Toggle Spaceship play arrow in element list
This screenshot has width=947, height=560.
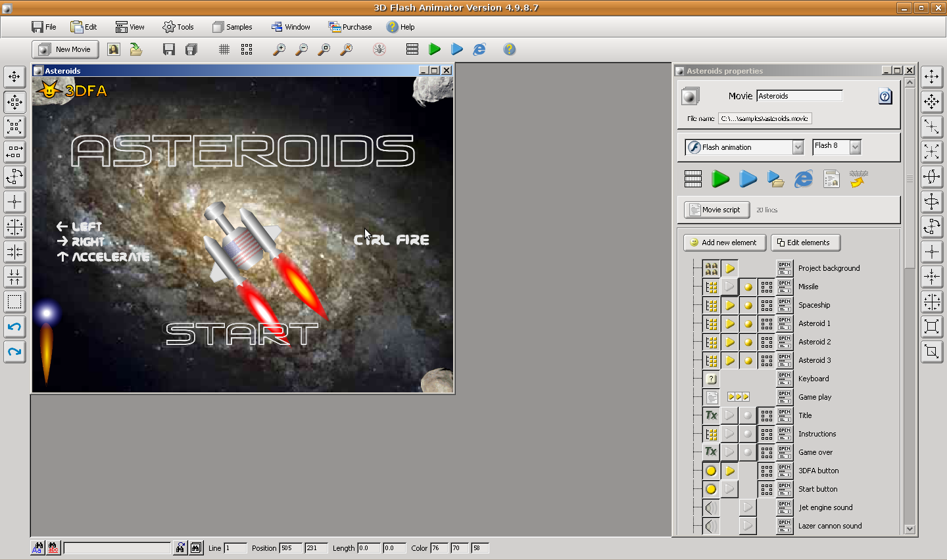pyautogui.click(x=729, y=305)
